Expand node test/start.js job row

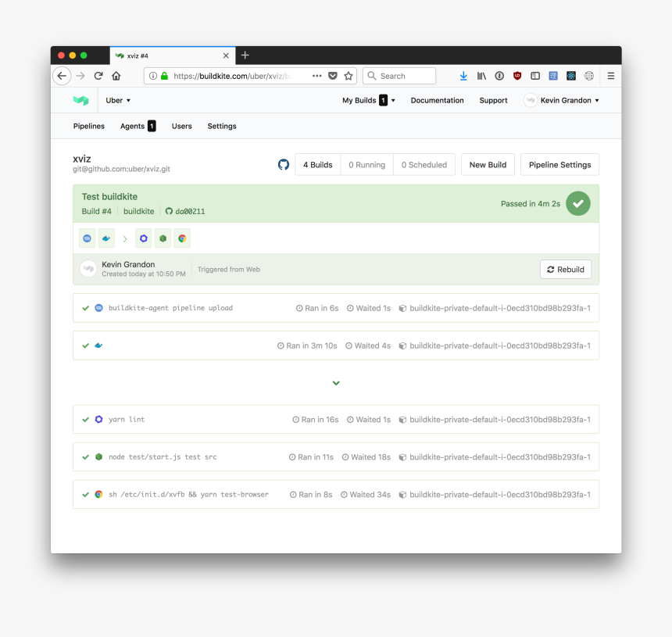336,457
